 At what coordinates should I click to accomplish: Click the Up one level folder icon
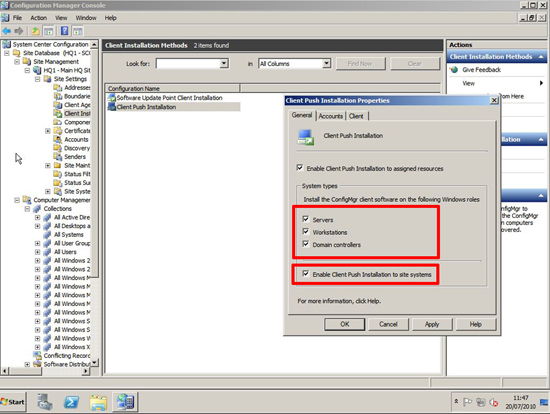pyautogui.click(x=35, y=31)
